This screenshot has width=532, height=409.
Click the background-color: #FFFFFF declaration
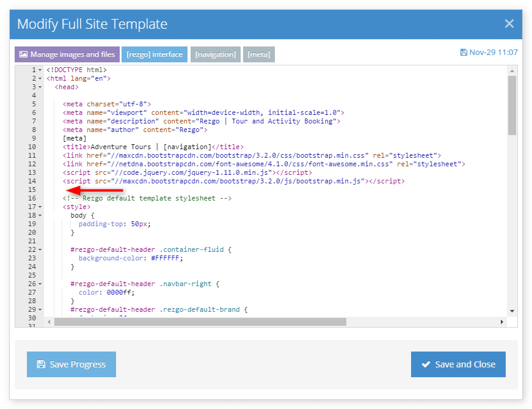(131, 258)
